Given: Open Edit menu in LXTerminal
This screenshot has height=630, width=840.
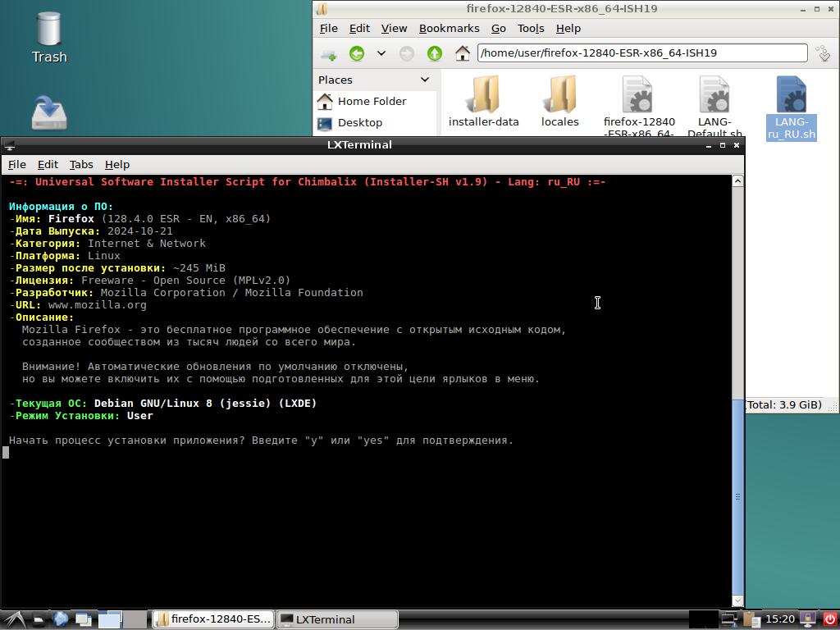Looking at the screenshot, I should click(48, 164).
